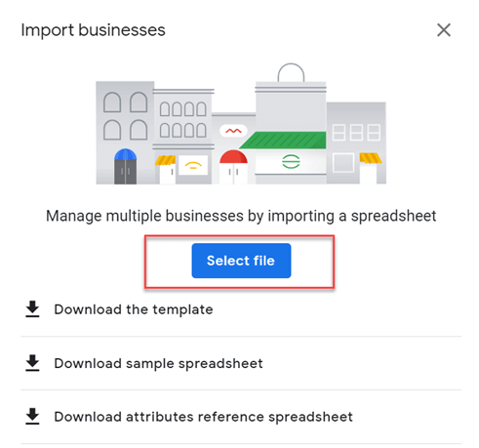Screen dimensions: 479x448
Task: Open Download attributes reference spreadsheet link
Action: (204, 417)
